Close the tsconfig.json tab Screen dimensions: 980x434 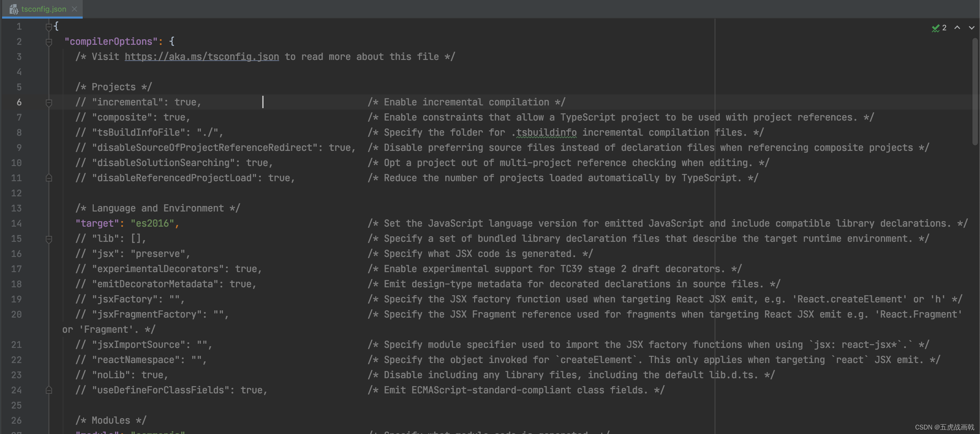point(74,9)
